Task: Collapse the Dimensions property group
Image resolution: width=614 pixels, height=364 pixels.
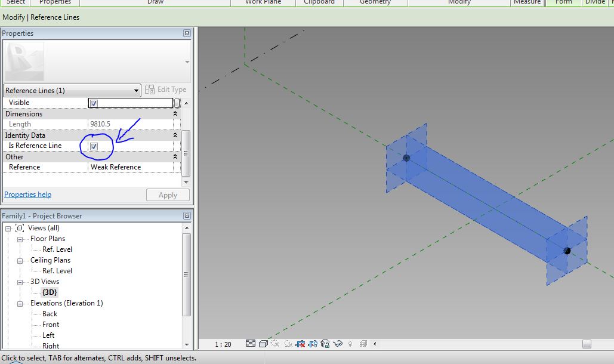Action: coord(175,113)
